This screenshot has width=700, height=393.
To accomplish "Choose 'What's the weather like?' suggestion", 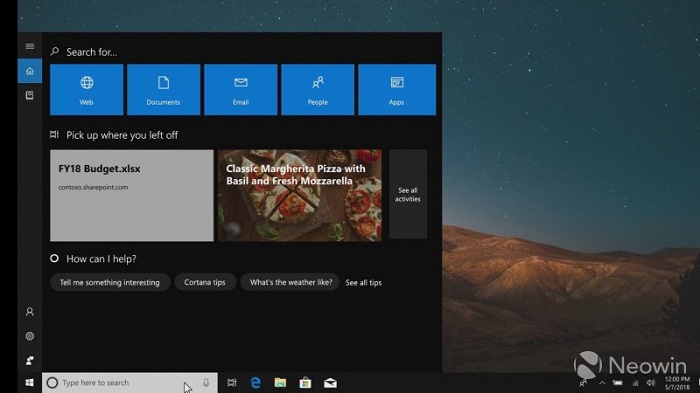I will (x=291, y=282).
